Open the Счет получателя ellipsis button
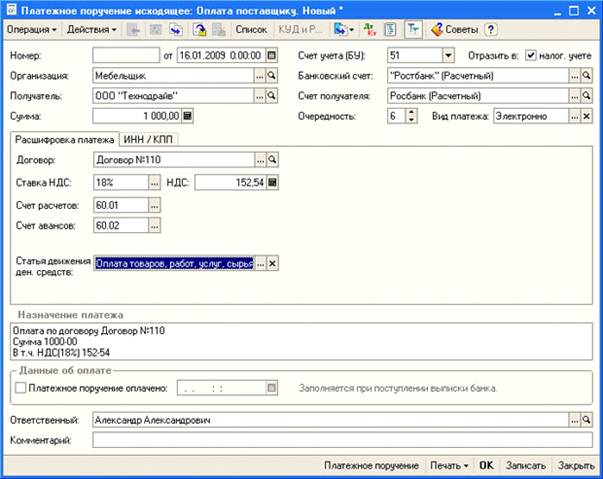Screen dimensions: 603x479 (574, 96)
